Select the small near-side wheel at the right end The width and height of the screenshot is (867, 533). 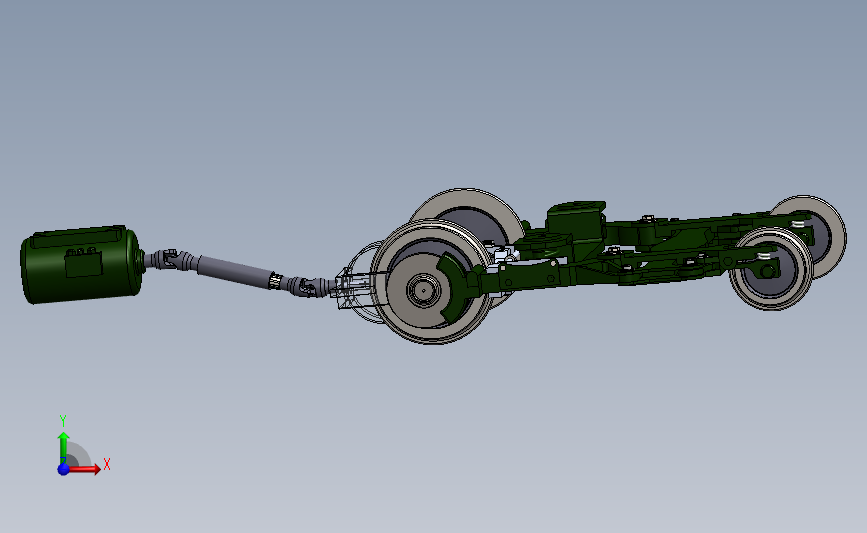pyautogui.click(x=770, y=269)
